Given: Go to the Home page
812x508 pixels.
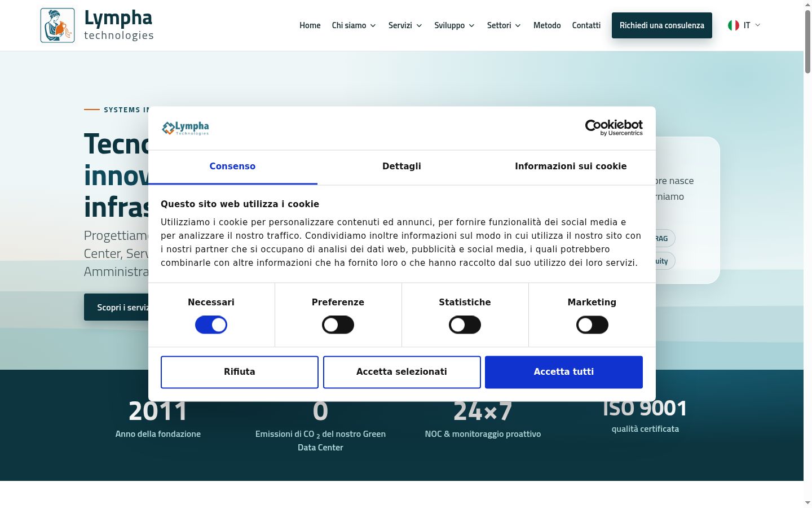Looking at the screenshot, I should (x=310, y=25).
